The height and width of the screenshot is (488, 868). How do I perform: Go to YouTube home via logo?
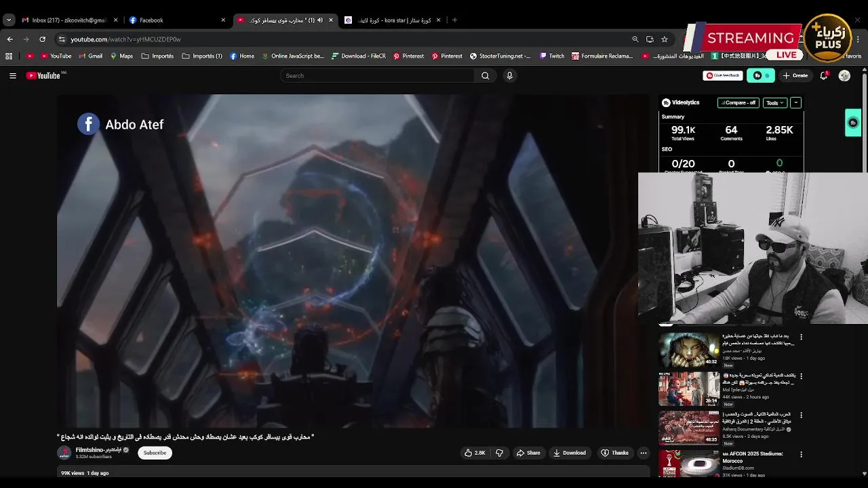pyautogui.click(x=43, y=76)
